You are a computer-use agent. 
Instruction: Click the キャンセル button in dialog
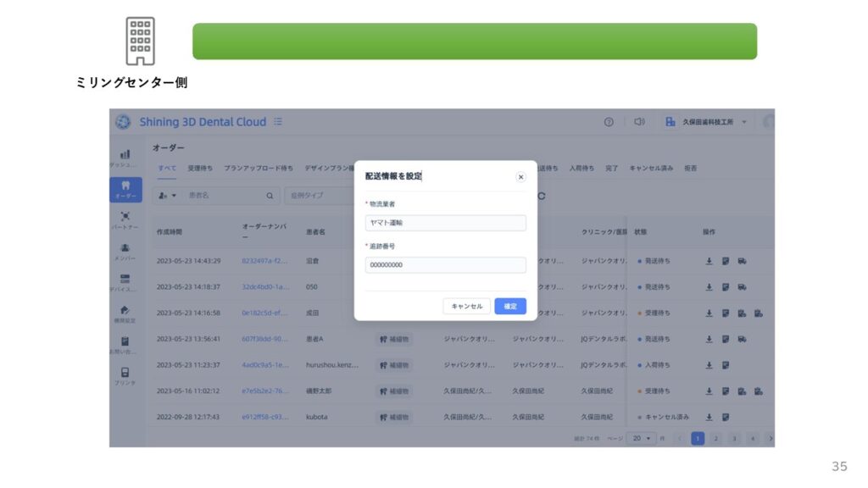(466, 306)
